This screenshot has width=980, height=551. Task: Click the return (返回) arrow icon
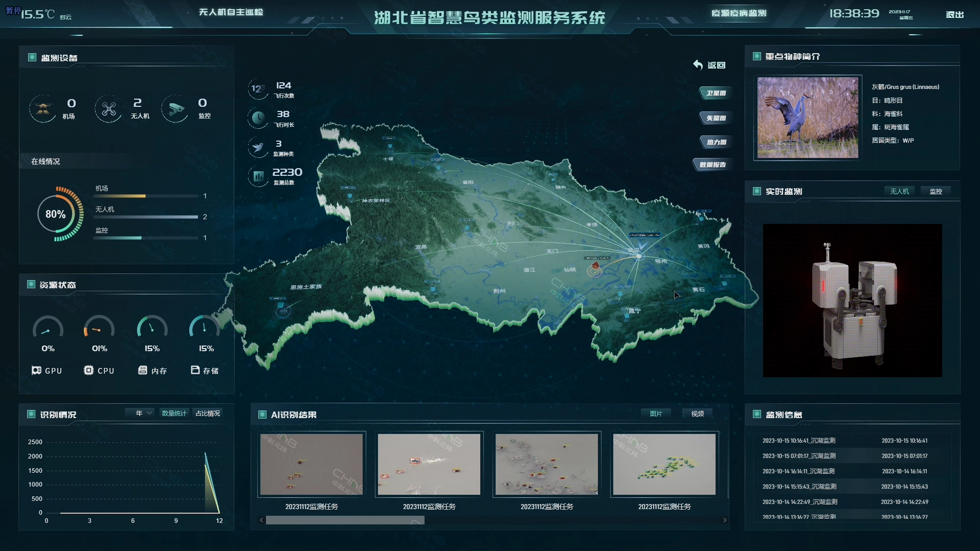698,64
